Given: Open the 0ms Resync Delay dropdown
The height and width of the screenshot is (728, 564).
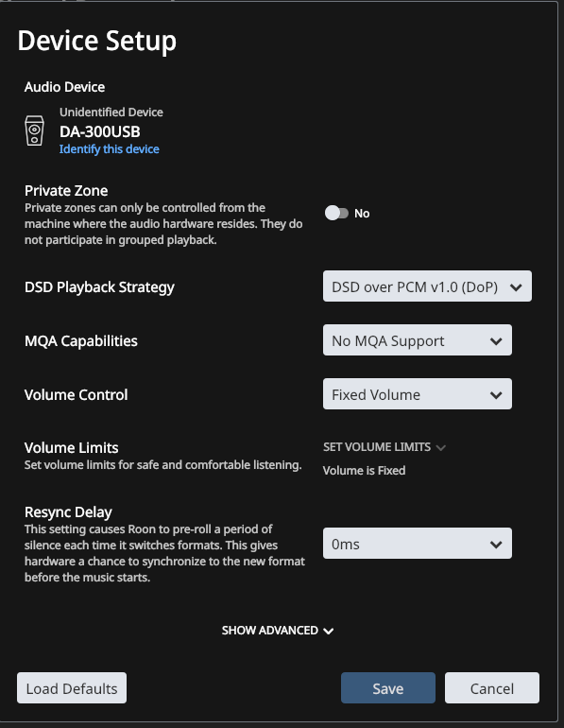Looking at the screenshot, I should point(418,543).
